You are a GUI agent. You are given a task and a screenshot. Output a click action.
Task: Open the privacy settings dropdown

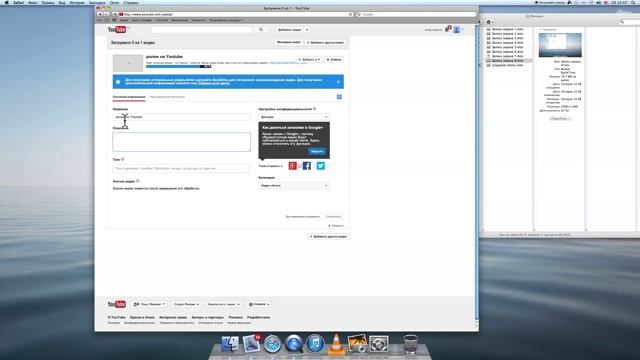coord(293,117)
